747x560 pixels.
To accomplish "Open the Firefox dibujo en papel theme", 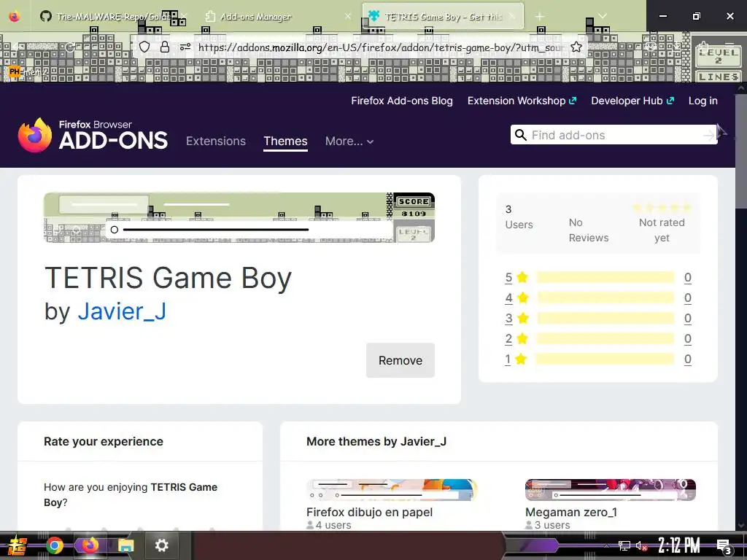I will click(369, 513).
